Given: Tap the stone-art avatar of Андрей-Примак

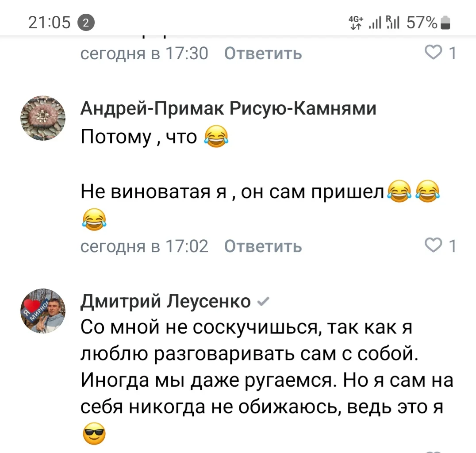Looking at the screenshot, I should 42,118.
